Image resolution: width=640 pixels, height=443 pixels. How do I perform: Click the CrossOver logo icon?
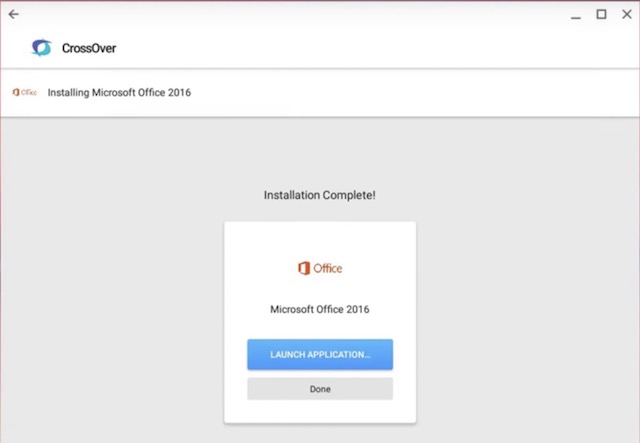(42, 48)
